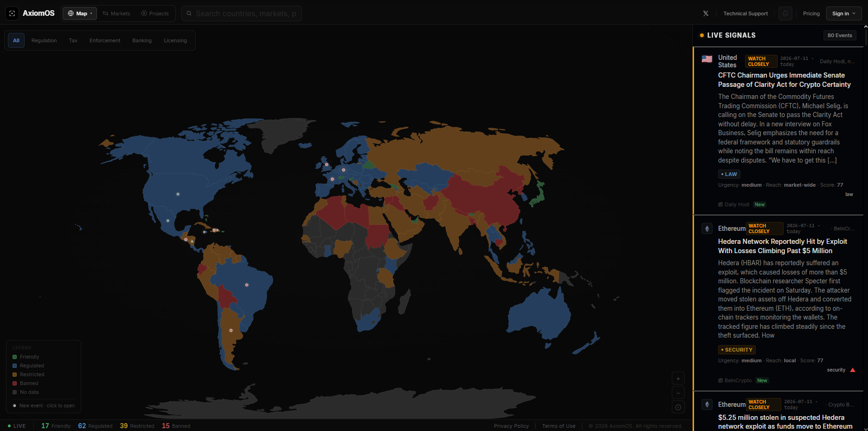
Task: Select the Regulation filter
Action: coord(44,40)
